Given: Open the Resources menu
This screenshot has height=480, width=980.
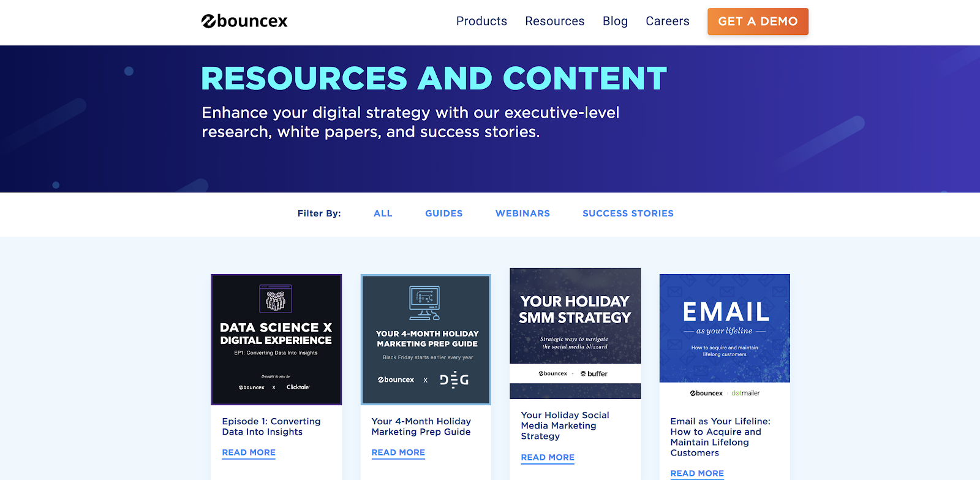Looking at the screenshot, I should [x=555, y=21].
